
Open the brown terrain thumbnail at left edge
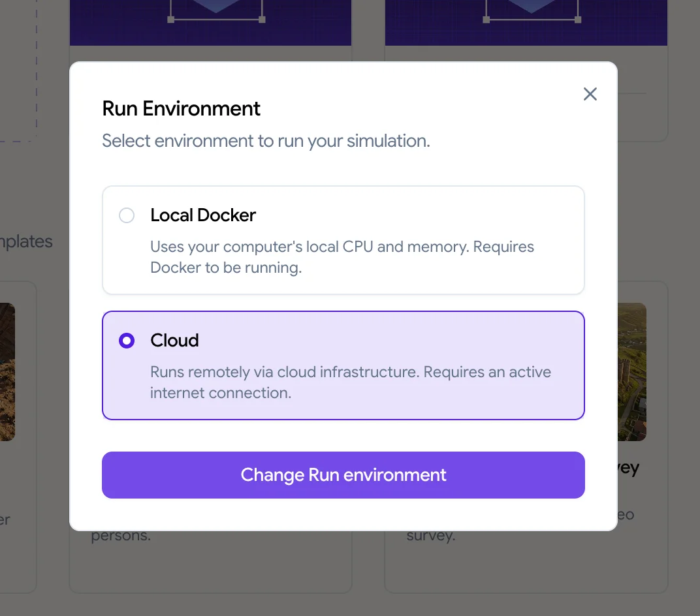click(x=8, y=372)
